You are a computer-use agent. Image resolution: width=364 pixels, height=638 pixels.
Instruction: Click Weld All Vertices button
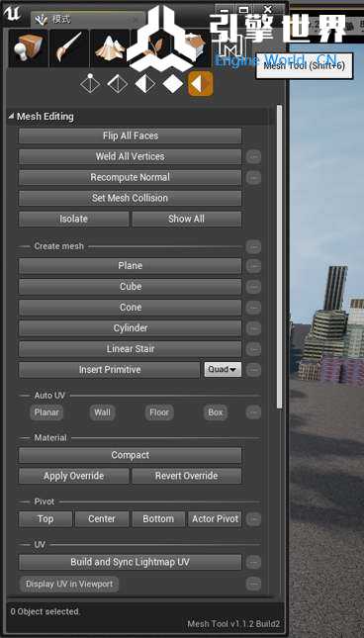click(x=131, y=156)
